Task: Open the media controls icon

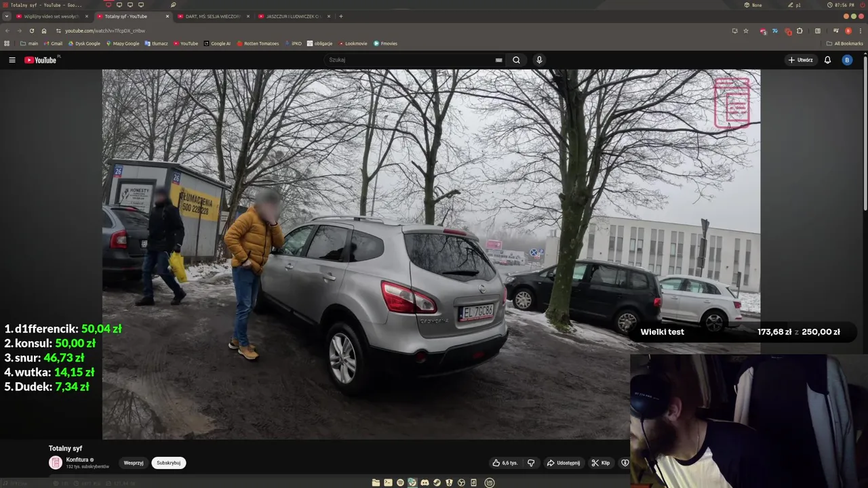Action: [x=835, y=30]
